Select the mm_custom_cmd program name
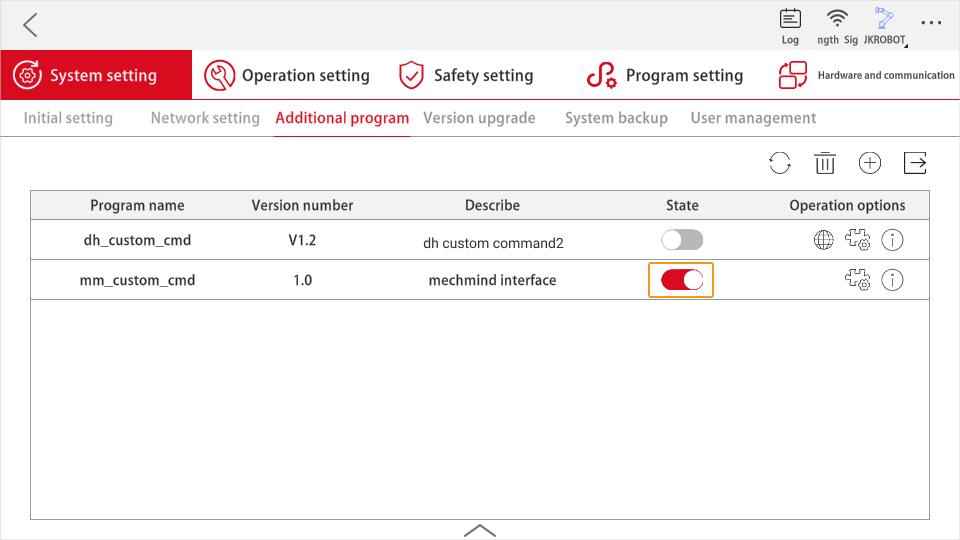This screenshot has width=960, height=540. tap(137, 280)
